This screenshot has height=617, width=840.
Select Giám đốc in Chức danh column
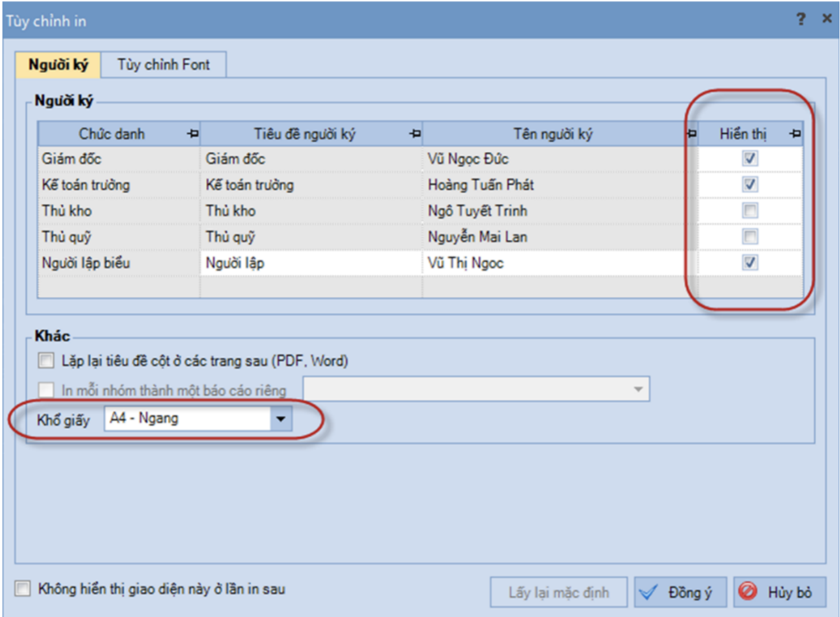coord(119,158)
